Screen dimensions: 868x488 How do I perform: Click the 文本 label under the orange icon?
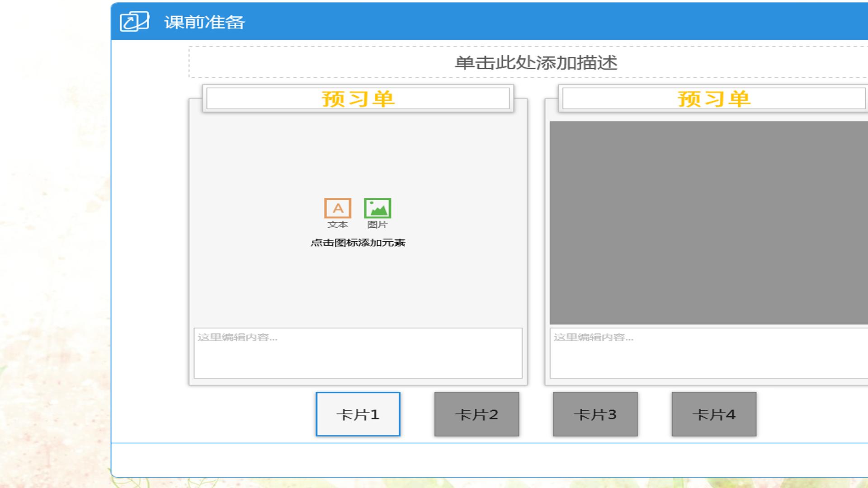point(338,225)
